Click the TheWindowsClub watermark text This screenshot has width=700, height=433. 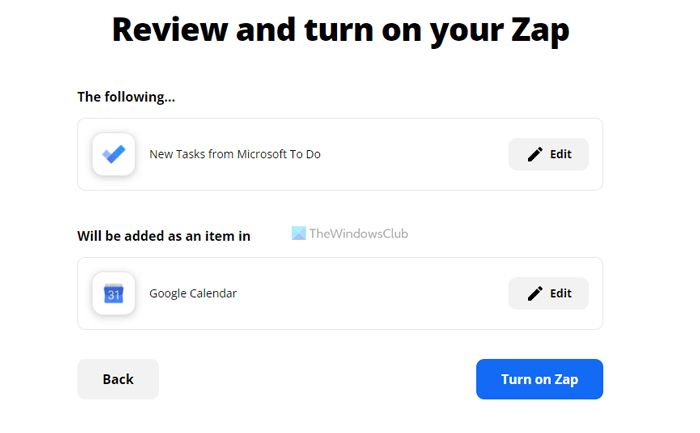pos(359,233)
